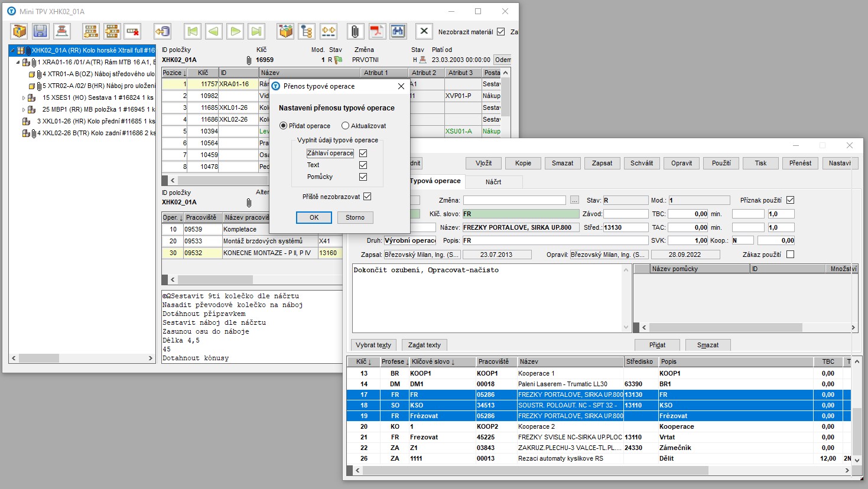Click the floppy disk save icon
Viewport: 868px width, 489px height.
(x=40, y=31)
